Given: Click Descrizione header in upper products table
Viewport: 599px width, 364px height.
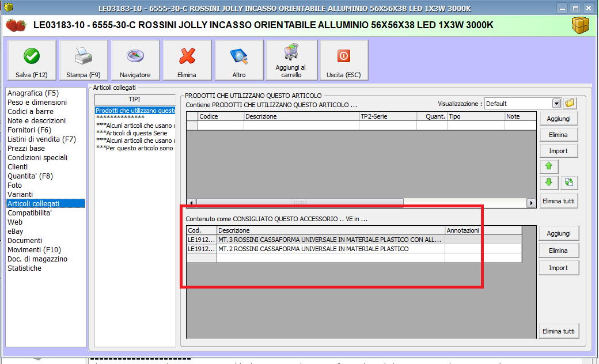Looking at the screenshot, I should [301, 116].
